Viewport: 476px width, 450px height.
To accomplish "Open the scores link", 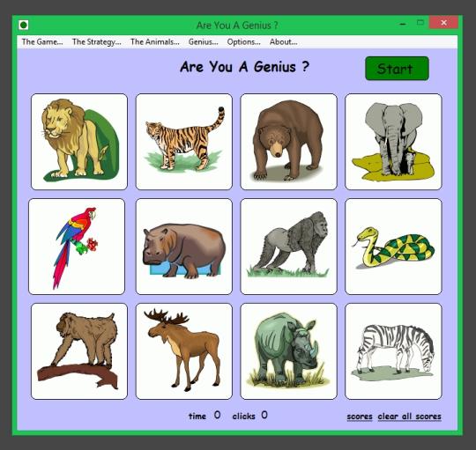I will tap(360, 417).
